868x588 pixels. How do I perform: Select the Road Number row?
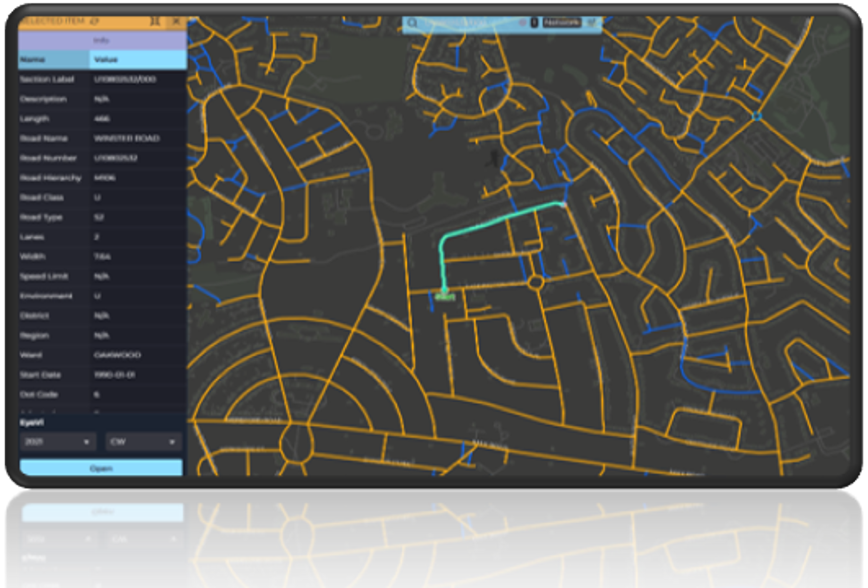[x=102, y=158]
